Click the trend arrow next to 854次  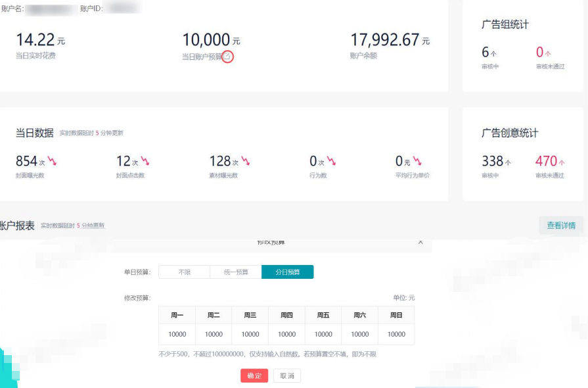[52, 161]
